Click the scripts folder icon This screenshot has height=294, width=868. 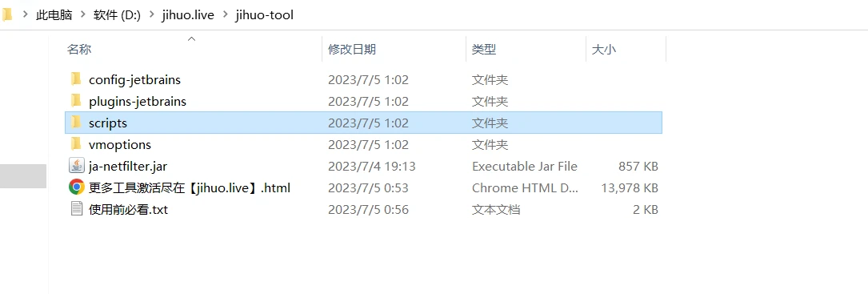(x=76, y=123)
